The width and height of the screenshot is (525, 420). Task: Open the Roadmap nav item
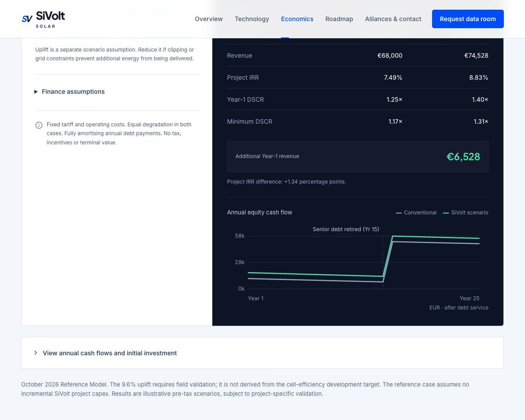click(x=339, y=19)
